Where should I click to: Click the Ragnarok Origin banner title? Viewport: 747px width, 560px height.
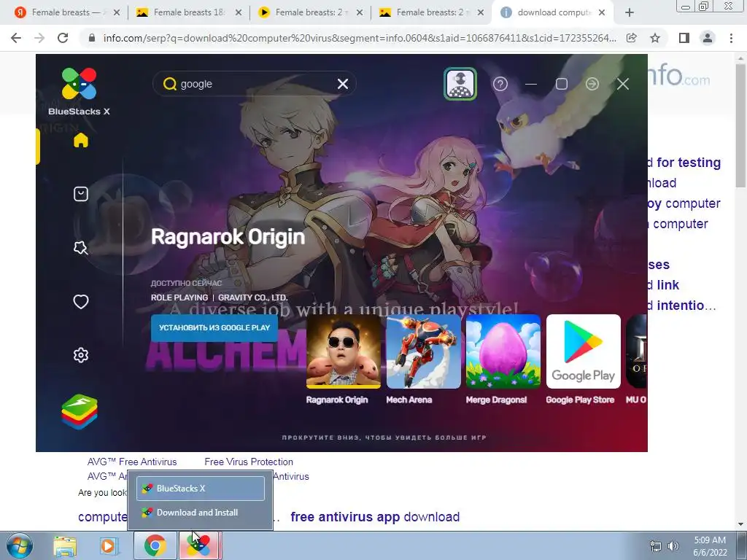[x=228, y=237]
